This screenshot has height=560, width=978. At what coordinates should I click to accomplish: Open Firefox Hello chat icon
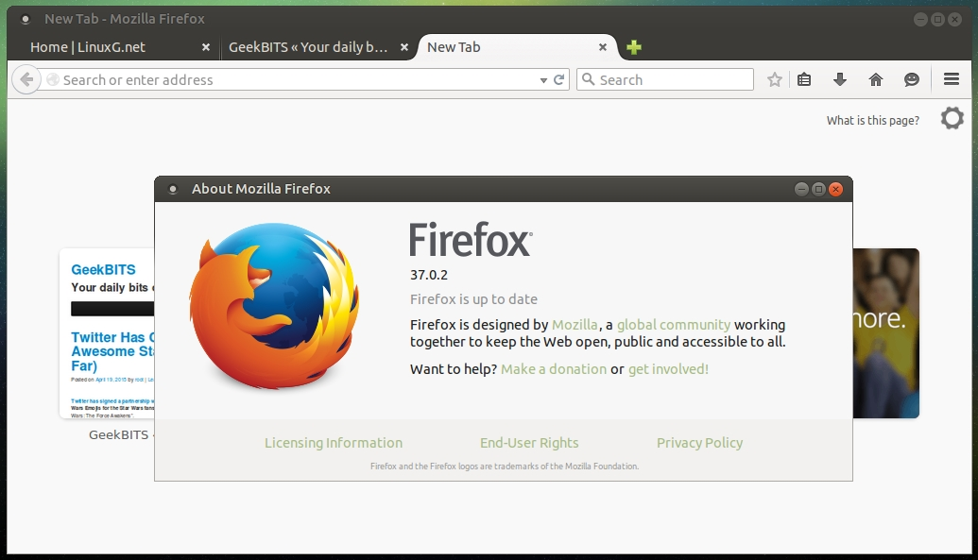click(911, 79)
